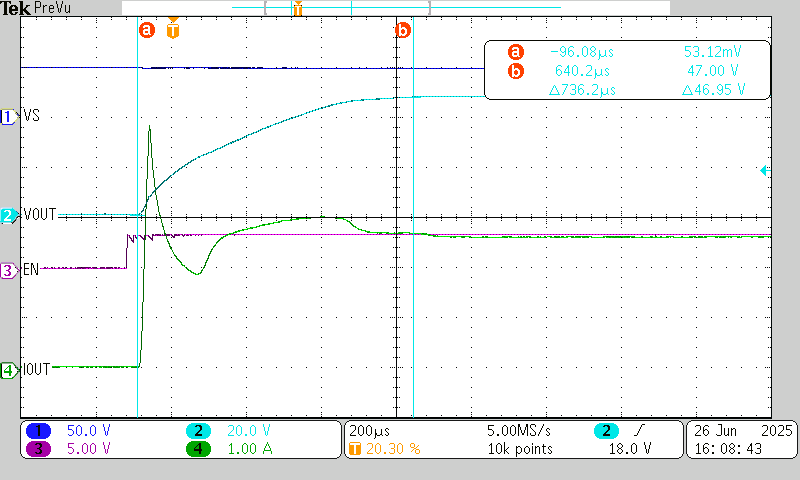Open the 10k points record length readout
This screenshot has height=480, width=800.
pos(516,448)
